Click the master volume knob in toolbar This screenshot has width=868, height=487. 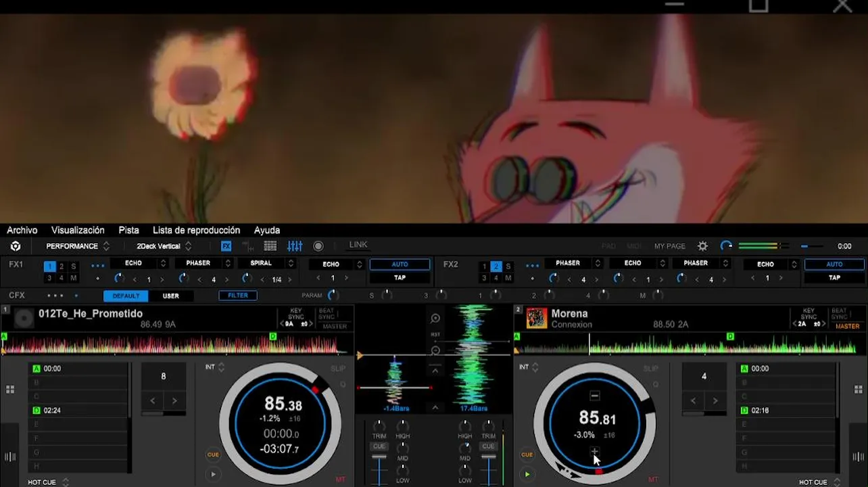[726, 246]
